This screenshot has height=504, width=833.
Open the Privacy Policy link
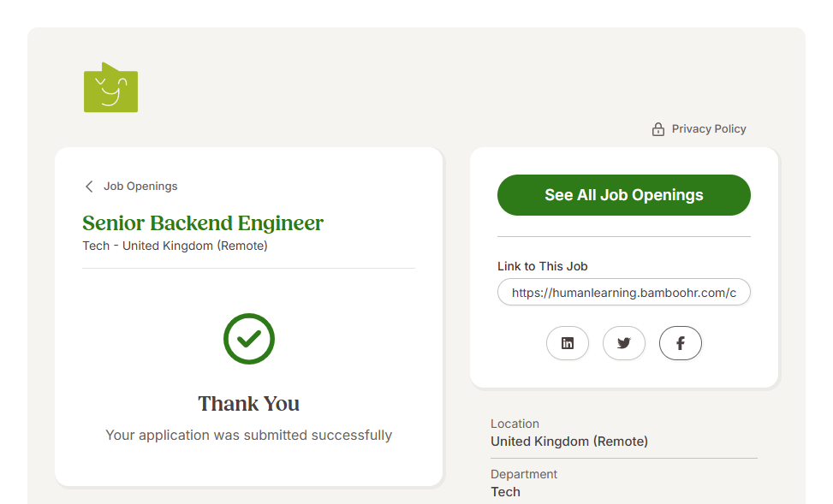click(708, 129)
